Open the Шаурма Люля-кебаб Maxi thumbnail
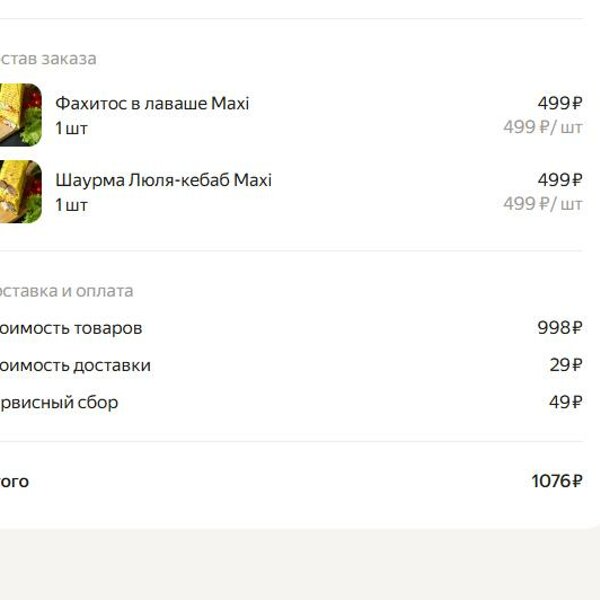The image size is (600, 600). tap(21, 191)
